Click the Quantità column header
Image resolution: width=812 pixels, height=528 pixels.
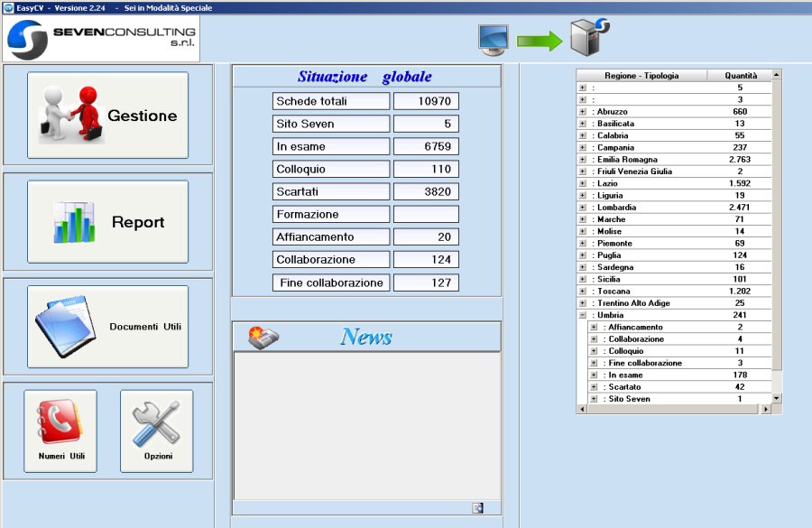pos(740,76)
